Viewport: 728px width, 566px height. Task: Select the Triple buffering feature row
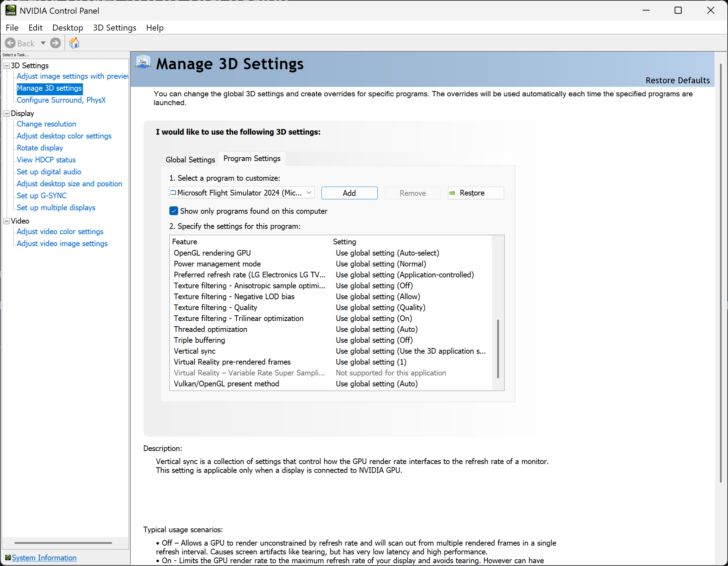click(331, 340)
